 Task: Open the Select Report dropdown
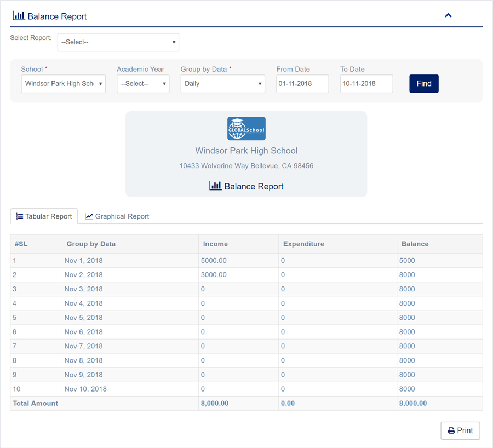(x=118, y=42)
